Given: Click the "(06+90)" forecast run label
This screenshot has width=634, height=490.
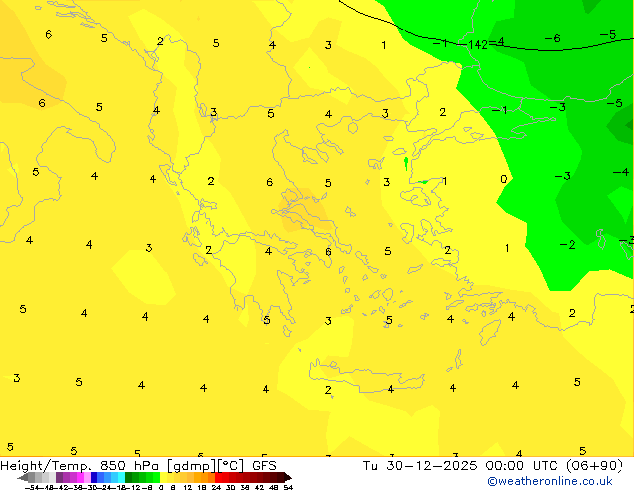Looking at the screenshot, I should point(594,466).
